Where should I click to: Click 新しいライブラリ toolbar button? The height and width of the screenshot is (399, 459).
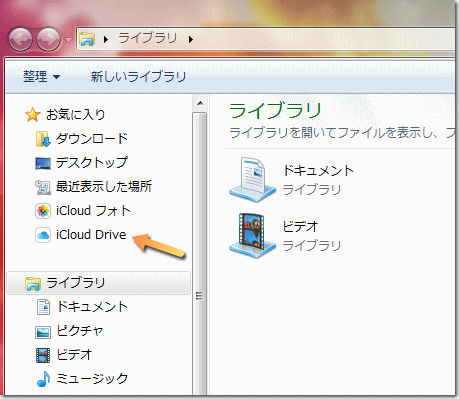[x=138, y=77]
